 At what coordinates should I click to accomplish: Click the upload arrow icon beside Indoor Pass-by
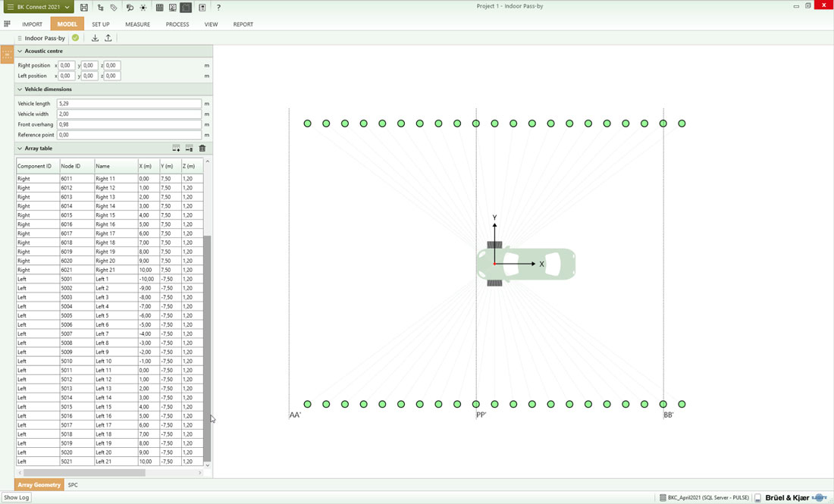point(108,38)
